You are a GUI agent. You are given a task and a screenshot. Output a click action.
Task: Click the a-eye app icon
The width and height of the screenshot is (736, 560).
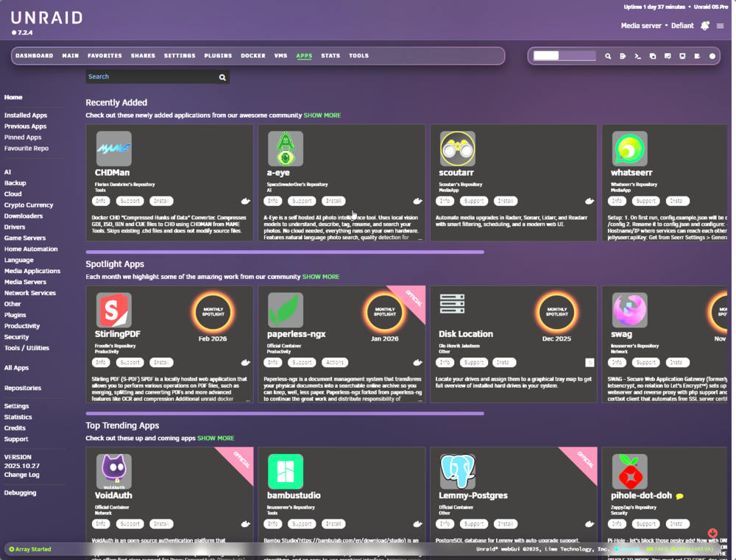tap(286, 149)
